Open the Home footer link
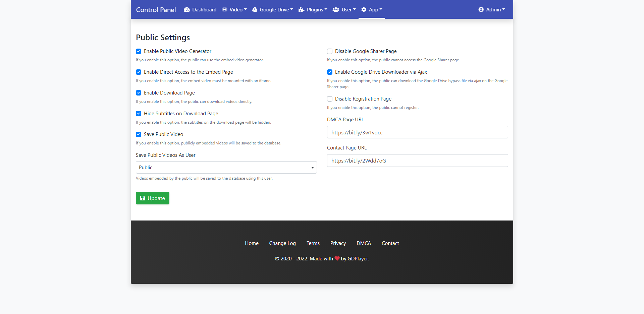Viewport: 644px width, 314px height. [252, 243]
